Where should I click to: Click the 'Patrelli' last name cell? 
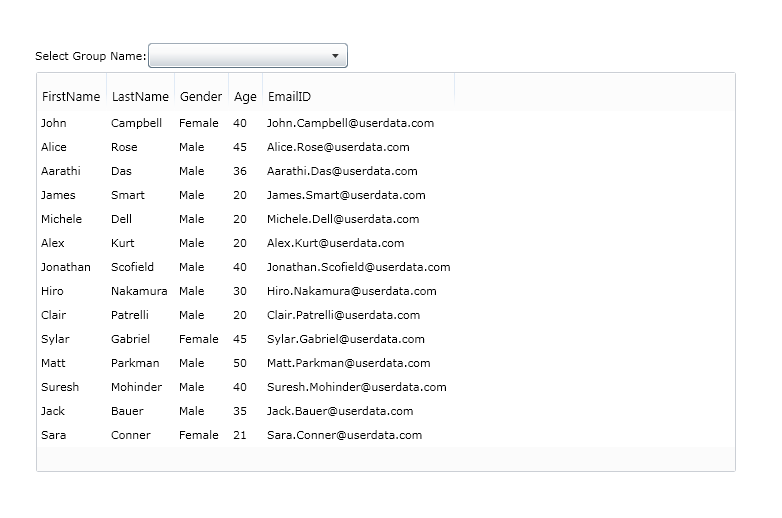coord(130,315)
